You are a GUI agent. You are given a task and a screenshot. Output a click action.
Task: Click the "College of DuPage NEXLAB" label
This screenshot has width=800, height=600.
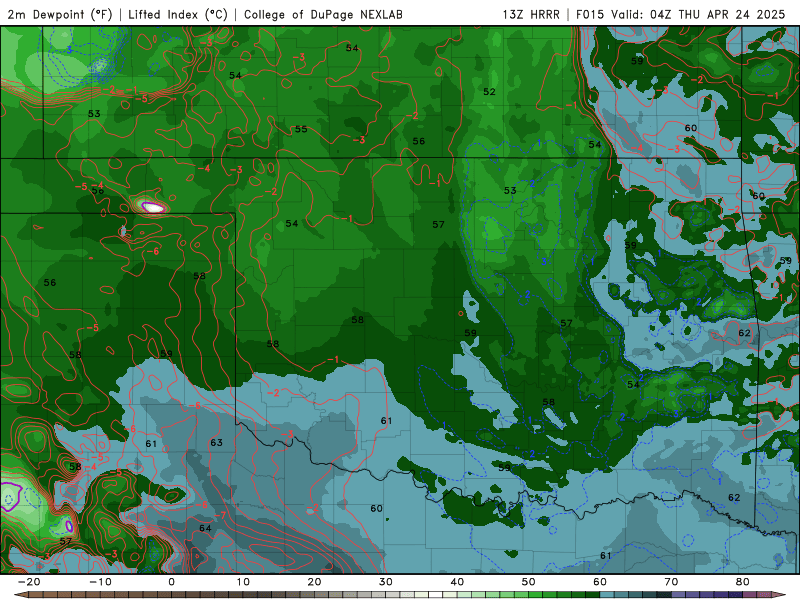coord(323,14)
